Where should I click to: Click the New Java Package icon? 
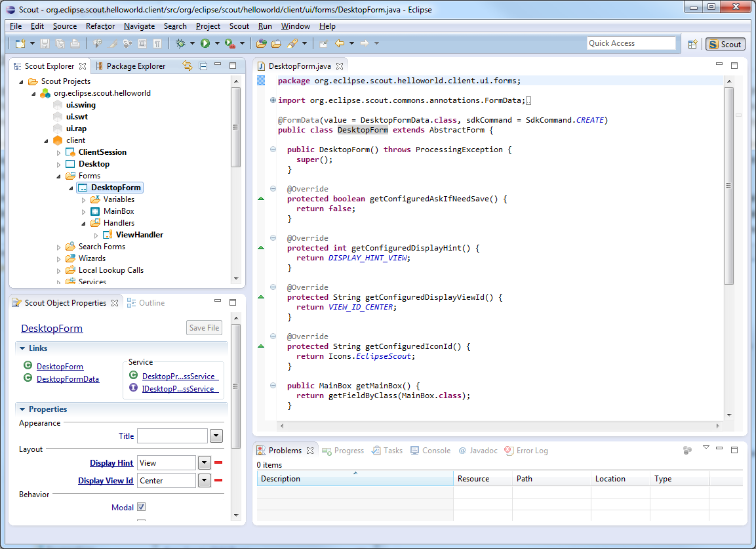click(x=262, y=43)
